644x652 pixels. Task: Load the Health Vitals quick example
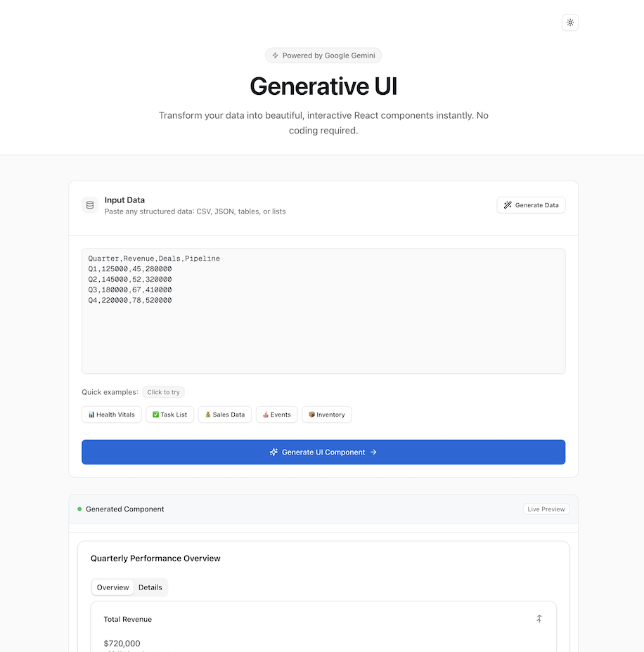(x=112, y=415)
